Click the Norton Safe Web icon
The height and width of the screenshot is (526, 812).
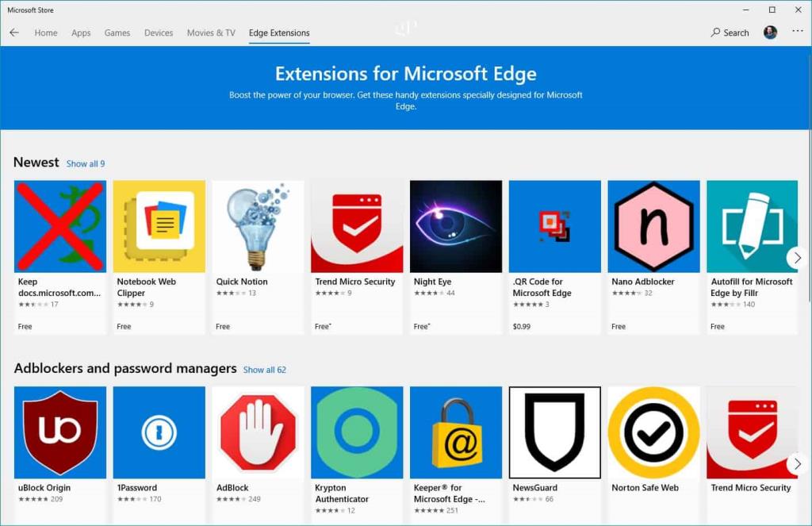tap(653, 432)
